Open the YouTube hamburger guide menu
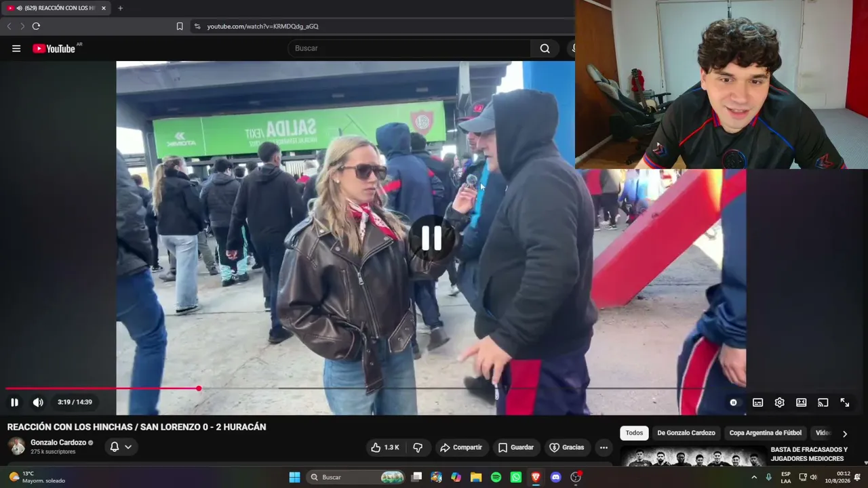 pyautogui.click(x=16, y=48)
